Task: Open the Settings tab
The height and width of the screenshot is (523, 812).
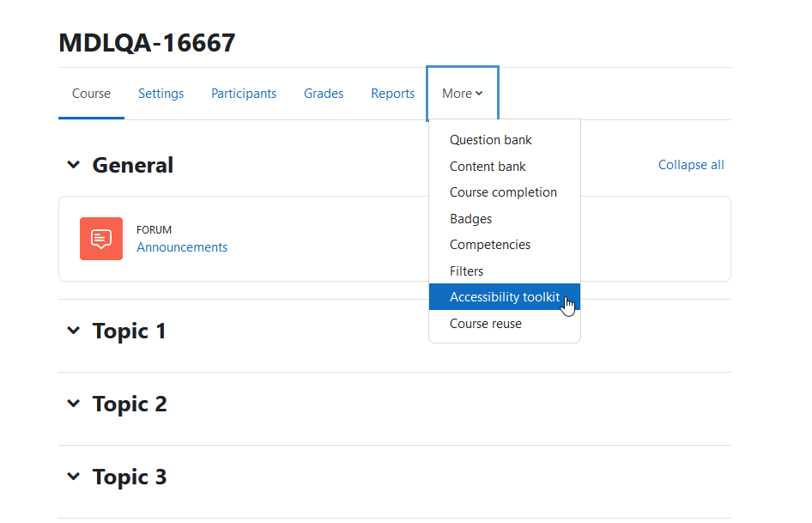Action: coord(161,94)
